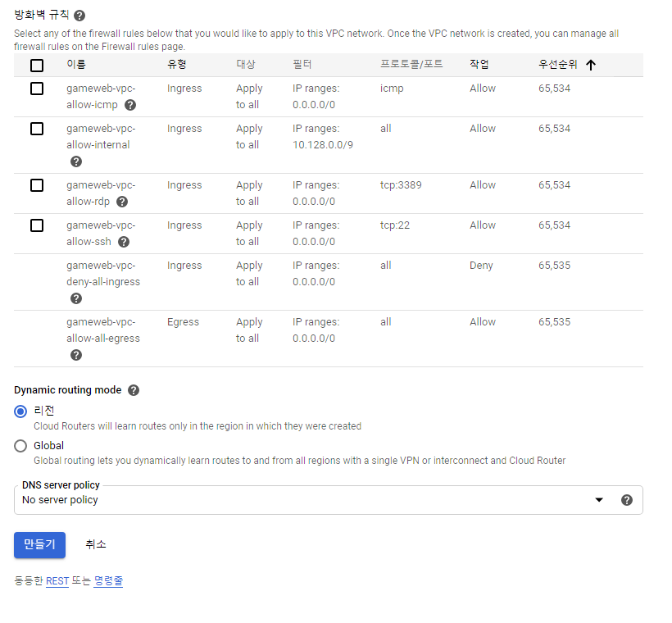Click help icon under gameweb-vpc-allow-all-egress
This screenshot has width=672, height=623.
pos(76,355)
